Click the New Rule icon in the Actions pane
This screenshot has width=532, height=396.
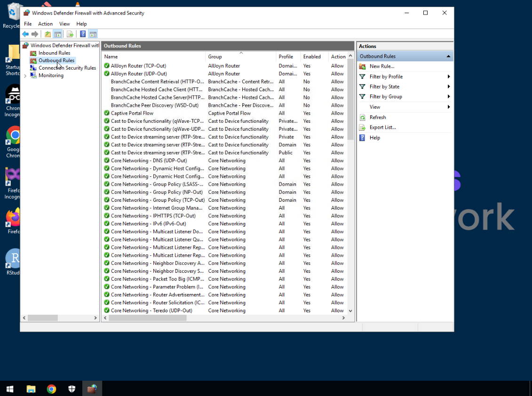click(x=362, y=66)
